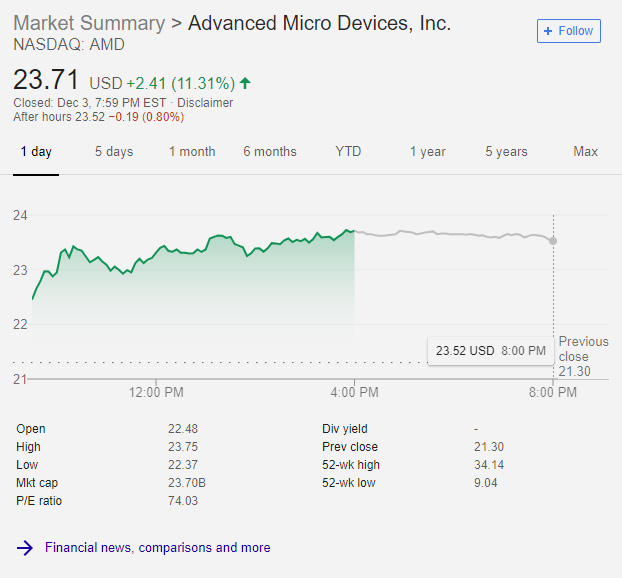The width and height of the screenshot is (622, 578).
Task: Show the 5 years chart
Action: click(506, 152)
